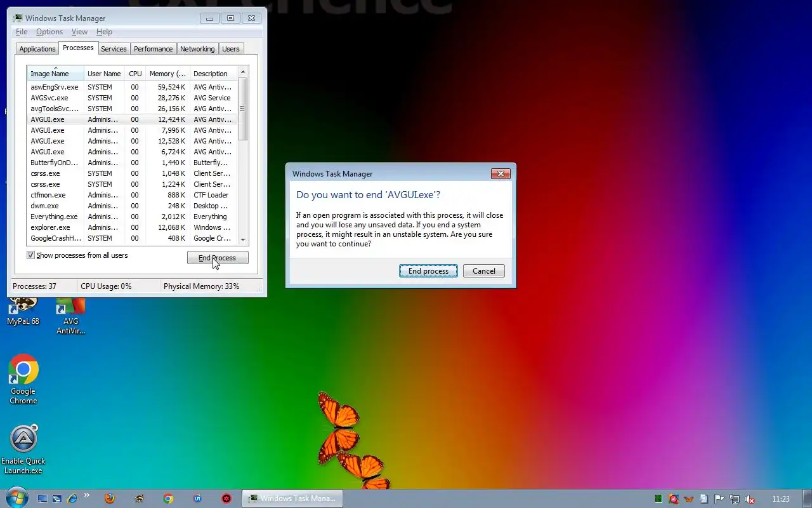Switch to the Users tab
Screen dimensions: 812x508
tap(231, 49)
